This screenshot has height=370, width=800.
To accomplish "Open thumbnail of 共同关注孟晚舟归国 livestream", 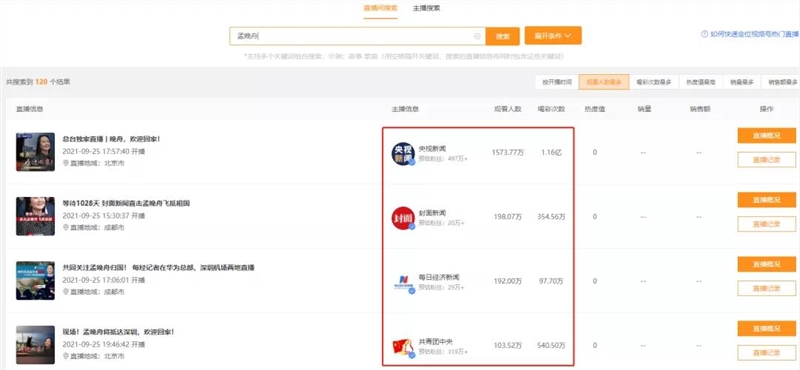I will click(x=35, y=281).
